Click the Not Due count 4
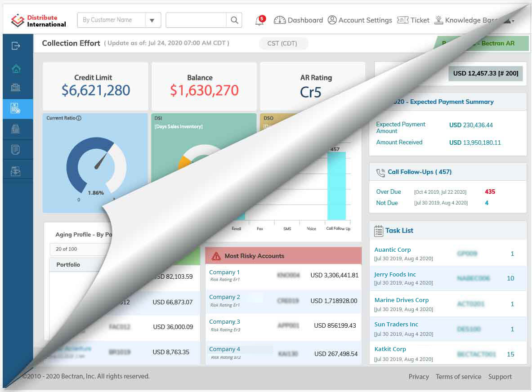 coord(487,203)
